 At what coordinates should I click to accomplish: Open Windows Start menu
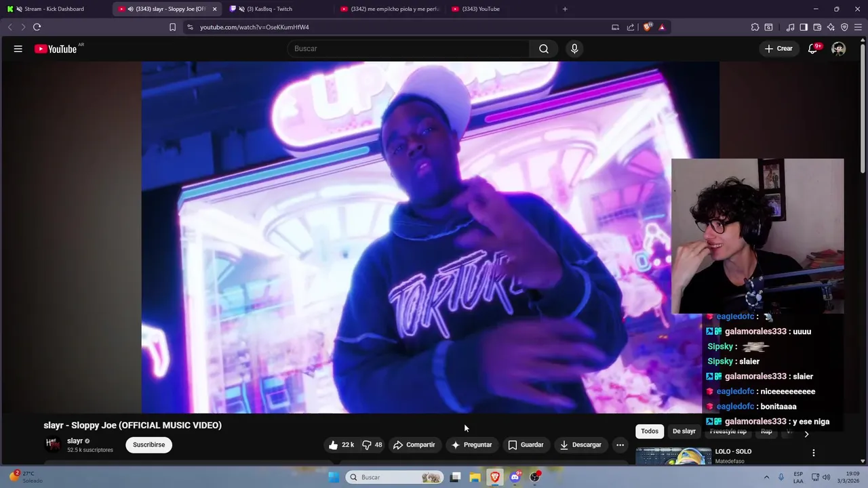[x=334, y=477]
